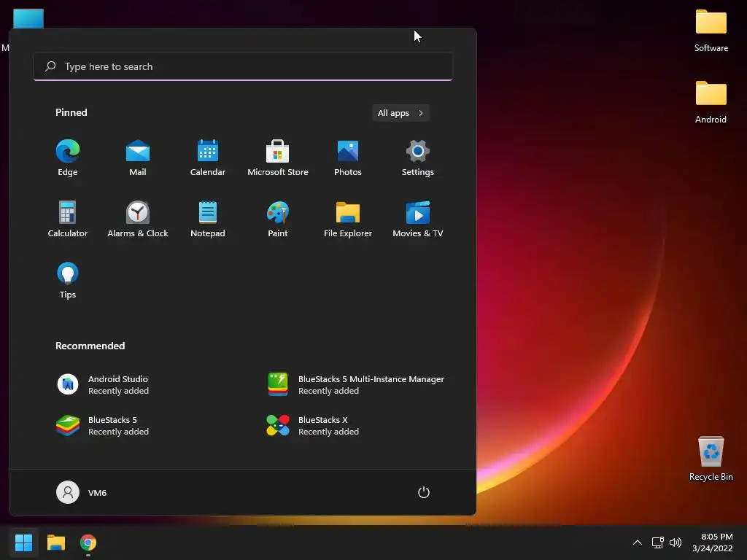This screenshot has height=560, width=747.
Task: Select the Recycle Bin desktop icon
Action: 711,459
